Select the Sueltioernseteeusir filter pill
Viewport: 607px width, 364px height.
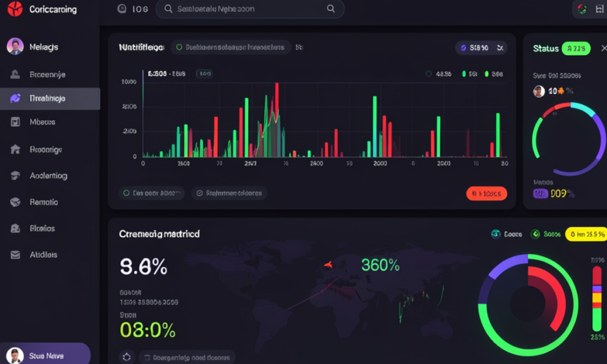(x=231, y=47)
